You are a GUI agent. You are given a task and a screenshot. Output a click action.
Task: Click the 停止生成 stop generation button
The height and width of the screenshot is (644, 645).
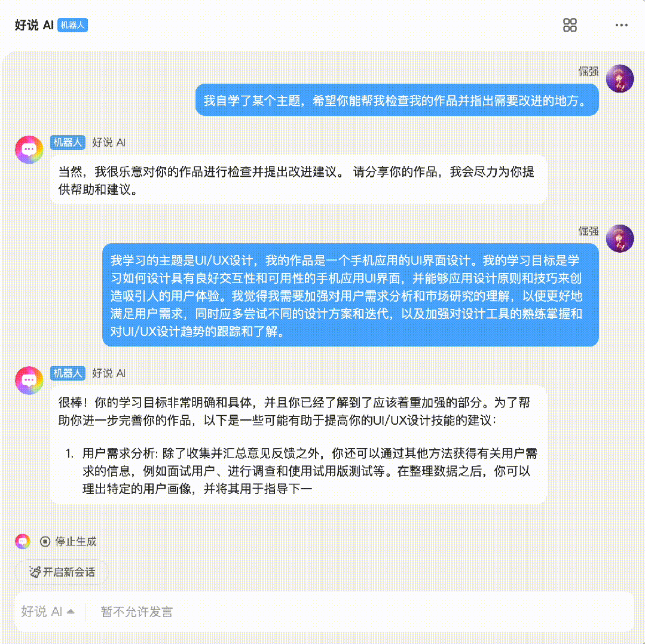(68, 541)
